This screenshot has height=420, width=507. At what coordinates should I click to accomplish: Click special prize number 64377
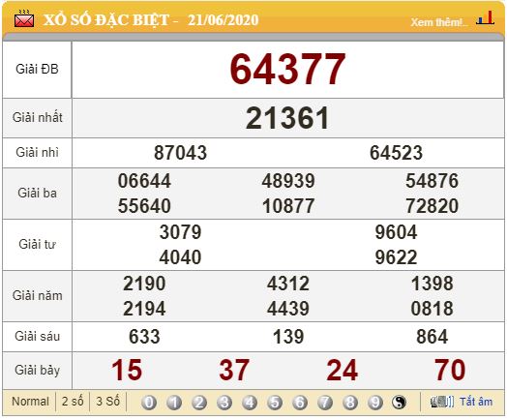(x=287, y=69)
